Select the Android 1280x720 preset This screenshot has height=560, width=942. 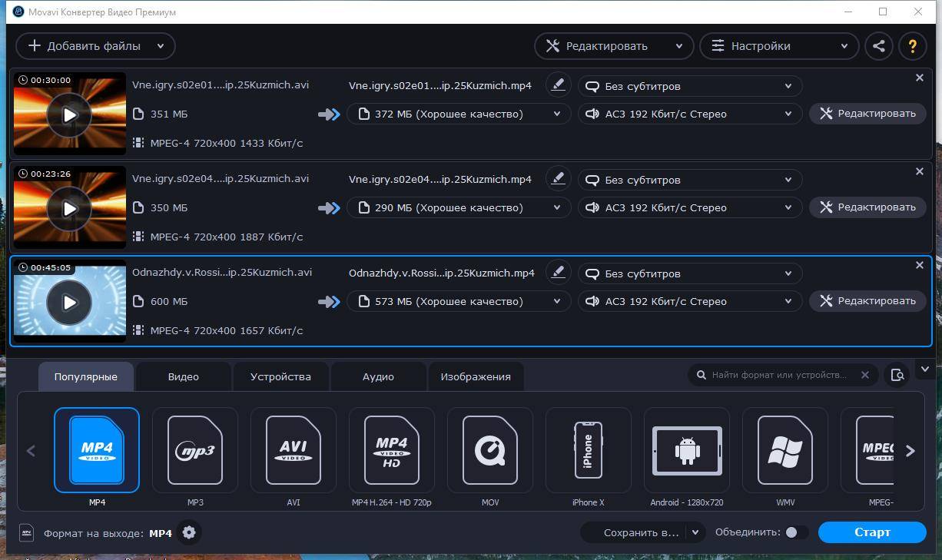[x=687, y=451]
